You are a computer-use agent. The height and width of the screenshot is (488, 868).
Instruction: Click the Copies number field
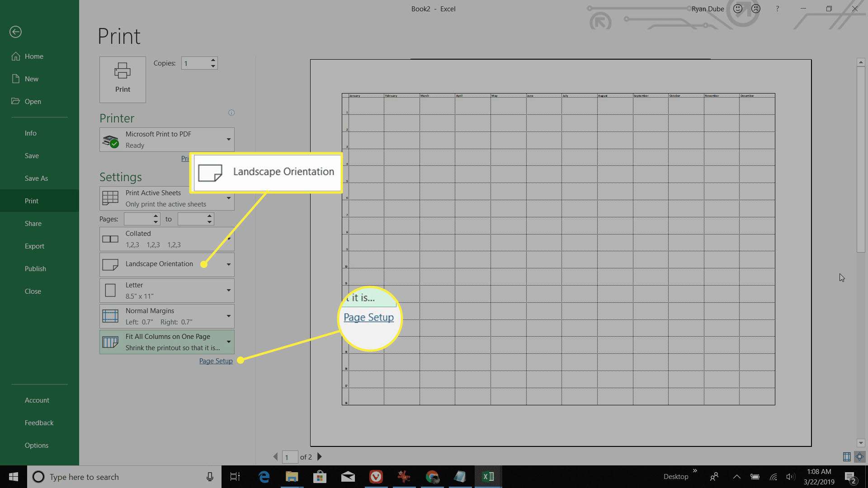pyautogui.click(x=195, y=63)
